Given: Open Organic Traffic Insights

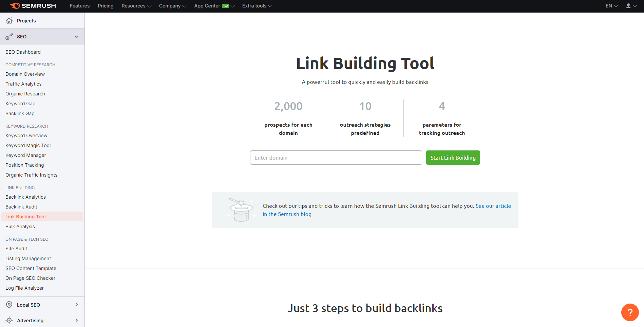Looking at the screenshot, I should [x=32, y=175].
